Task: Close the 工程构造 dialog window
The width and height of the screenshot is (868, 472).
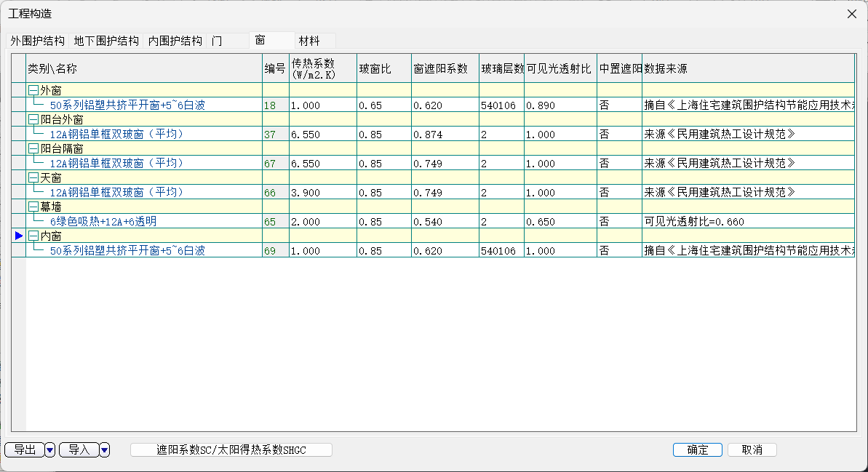Action: pos(851,14)
